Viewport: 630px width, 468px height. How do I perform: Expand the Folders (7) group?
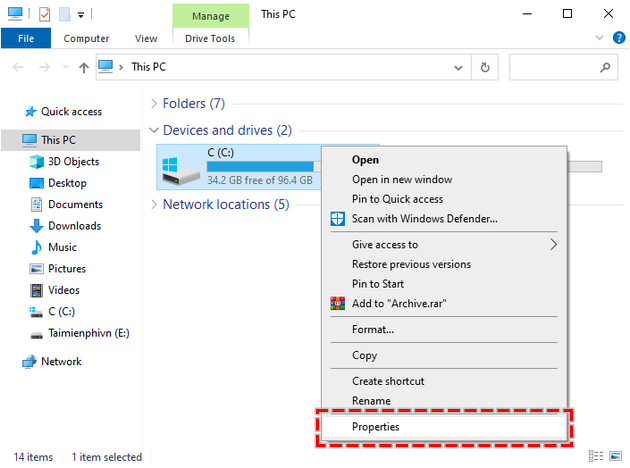(x=154, y=104)
